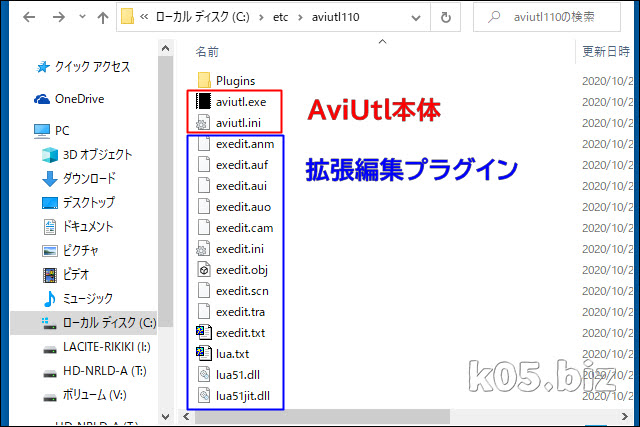Expand the hidden path chevrons in address bar

pyautogui.click(x=144, y=17)
